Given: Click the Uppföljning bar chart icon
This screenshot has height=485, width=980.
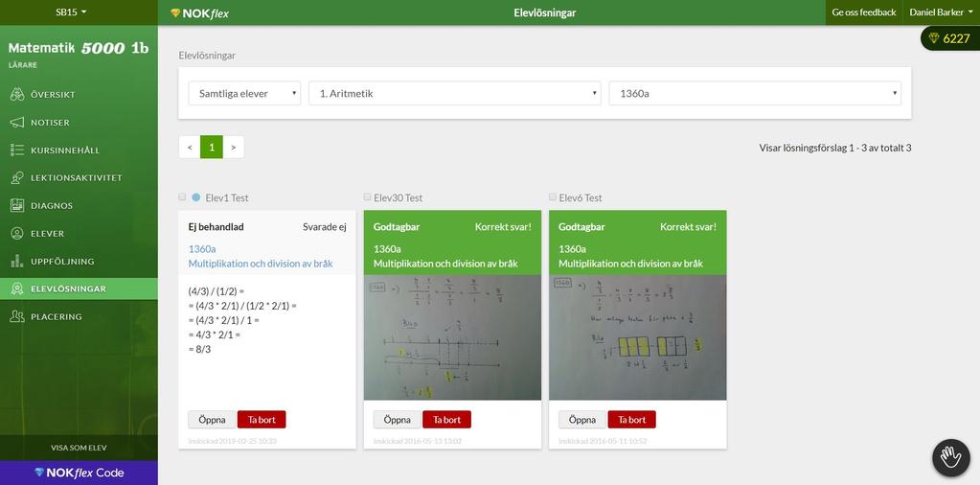Looking at the screenshot, I should click(x=17, y=262).
